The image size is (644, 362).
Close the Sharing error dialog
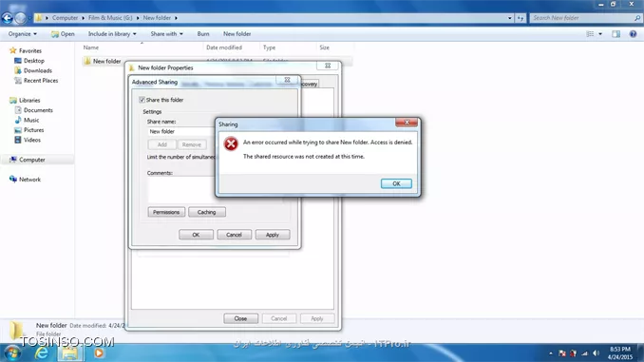(407, 123)
